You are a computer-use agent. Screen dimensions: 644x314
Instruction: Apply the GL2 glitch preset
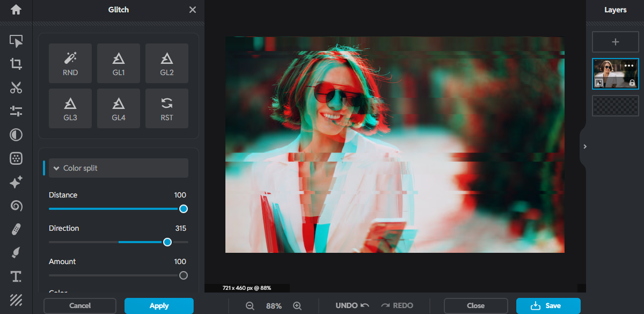167,63
